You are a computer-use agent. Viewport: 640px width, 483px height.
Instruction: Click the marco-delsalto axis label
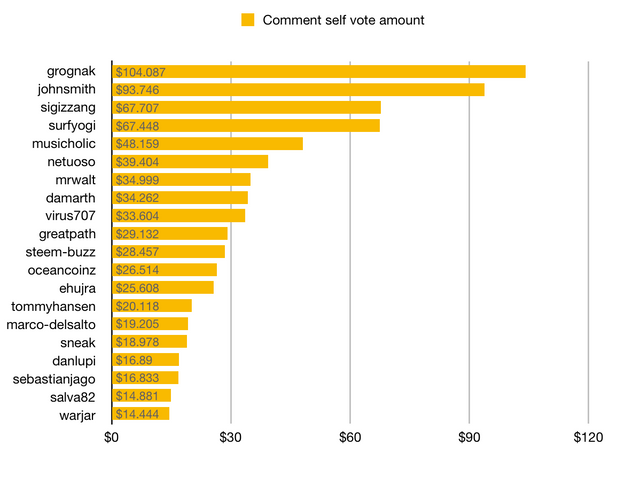click(x=51, y=324)
